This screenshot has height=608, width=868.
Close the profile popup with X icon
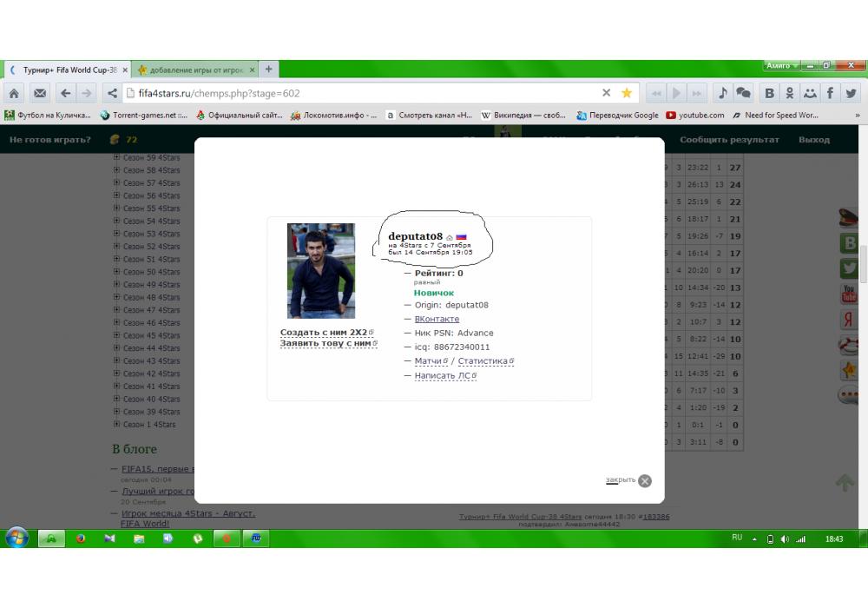coord(645,480)
